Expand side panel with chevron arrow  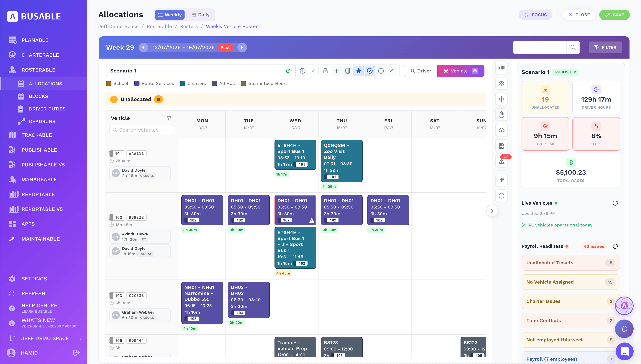pos(492,211)
